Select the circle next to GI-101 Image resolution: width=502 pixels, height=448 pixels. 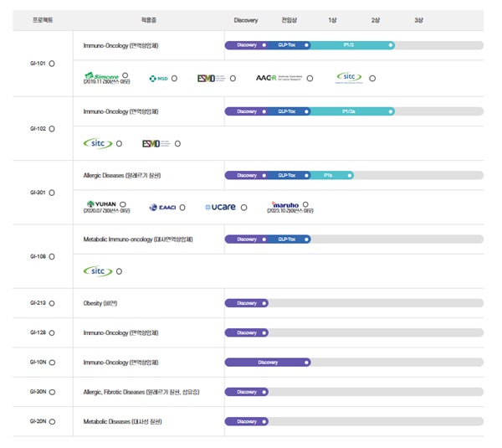click(52, 64)
